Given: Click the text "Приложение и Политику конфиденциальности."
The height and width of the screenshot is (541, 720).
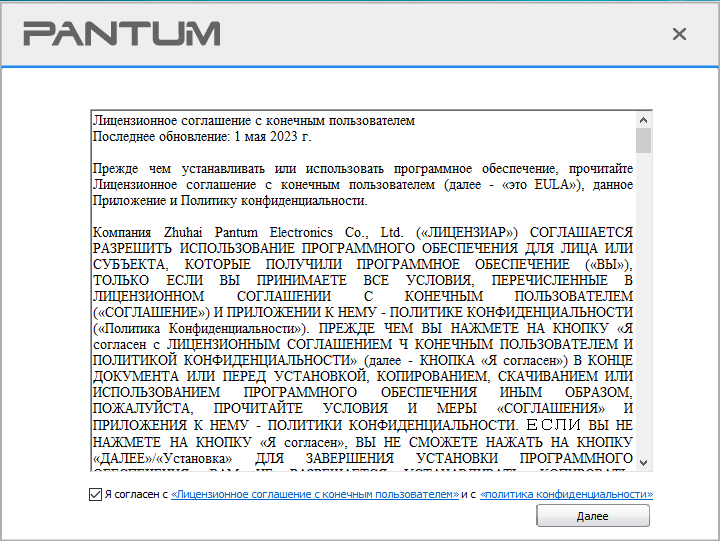Looking at the screenshot, I should tap(230, 201).
